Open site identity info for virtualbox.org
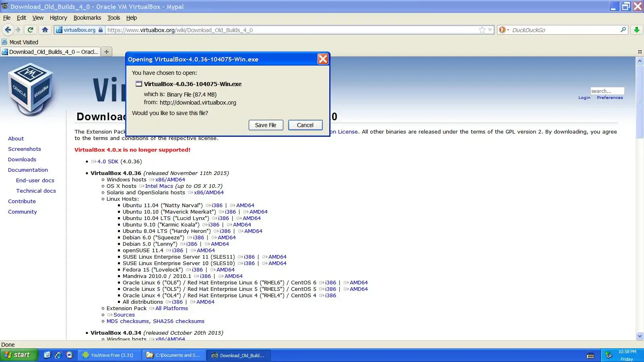 coord(80,30)
